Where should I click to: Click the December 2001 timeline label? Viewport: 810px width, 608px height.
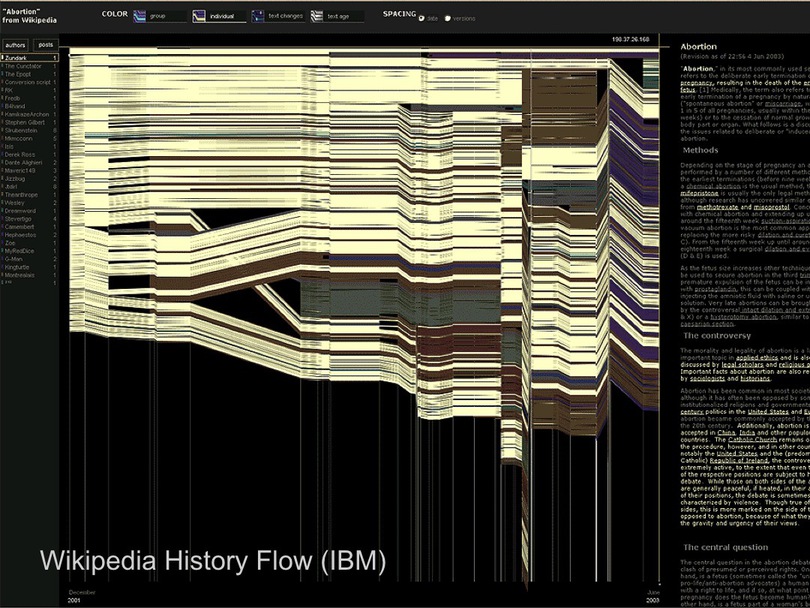82,597
